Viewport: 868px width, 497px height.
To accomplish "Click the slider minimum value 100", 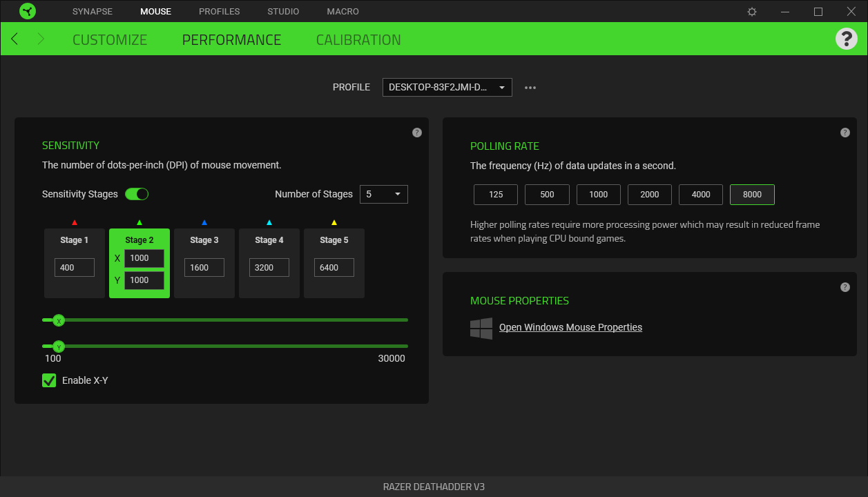I will (x=52, y=358).
